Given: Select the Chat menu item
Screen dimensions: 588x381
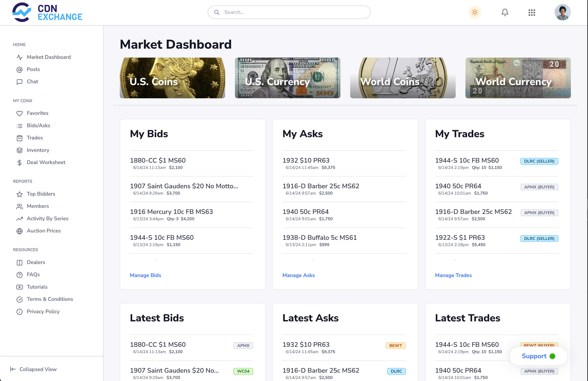Looking at the screenshot, I should click(x=32, y=81).
